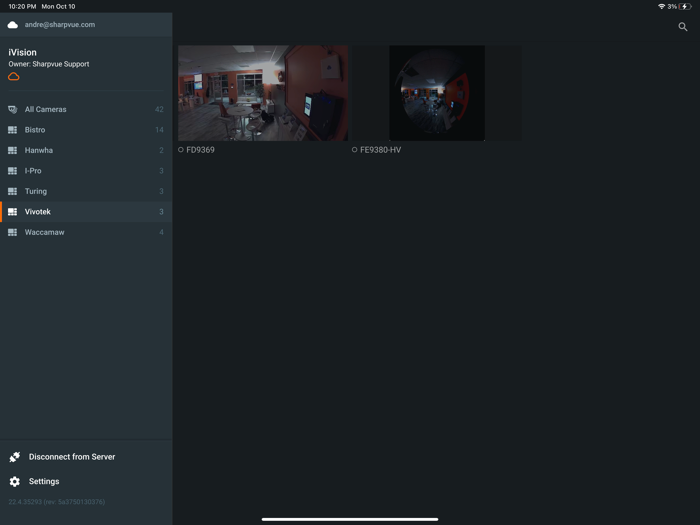This screenshot has height=525, width=700.
Task: Click the Turing layout grid icon
Action: pos(12,192)
